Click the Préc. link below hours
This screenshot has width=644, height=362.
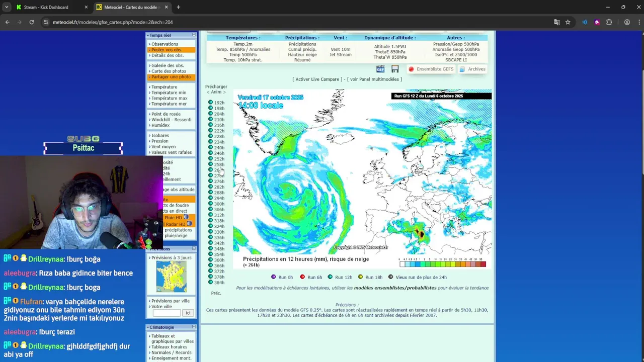(216, 293)
